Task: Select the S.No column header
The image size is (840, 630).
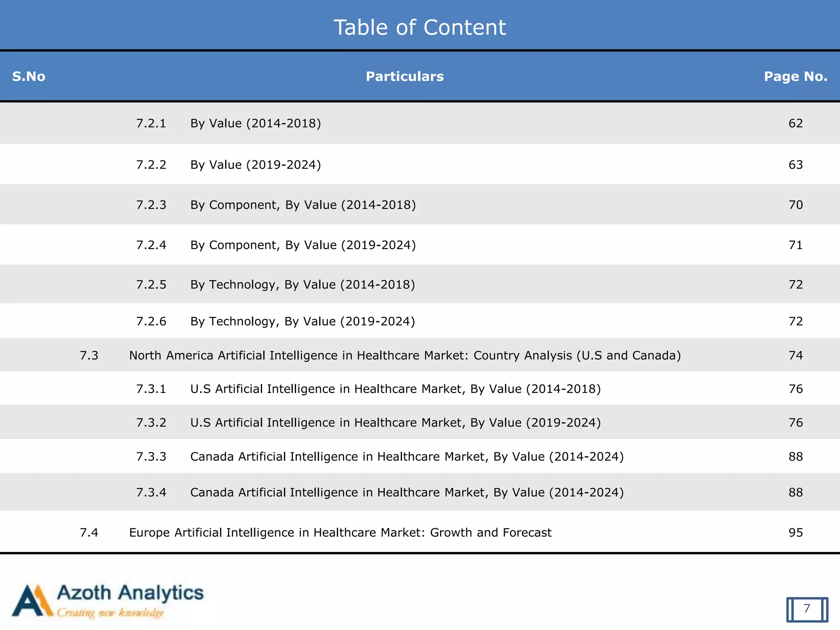Action: [x=29, y=76]
